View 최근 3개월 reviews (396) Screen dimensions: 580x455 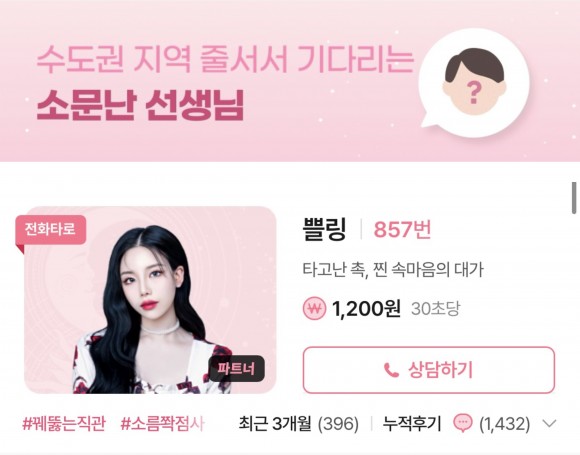pyautogui.click(x=299, y=424)
